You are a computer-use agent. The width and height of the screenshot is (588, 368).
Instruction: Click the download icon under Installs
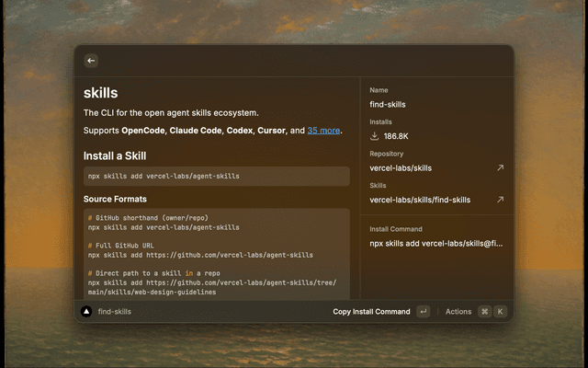point(375,136)
